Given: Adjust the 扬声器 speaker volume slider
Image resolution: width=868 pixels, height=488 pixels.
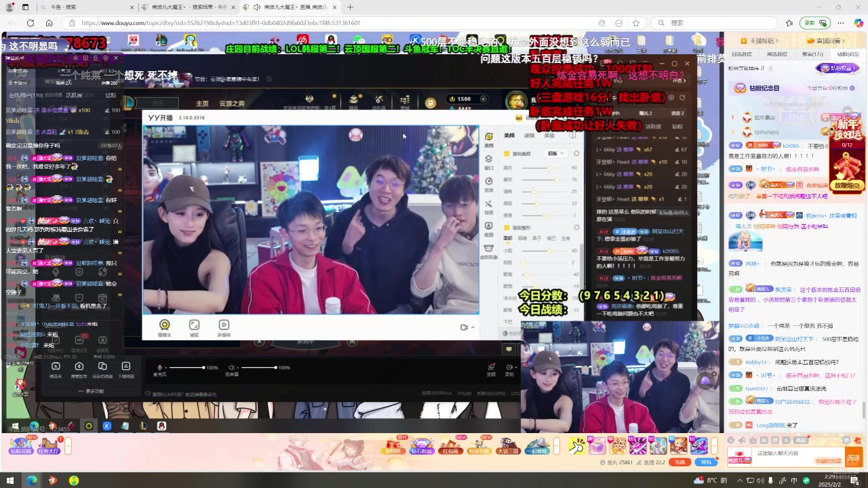Looking at the screenshot, I should coord(258,367).
